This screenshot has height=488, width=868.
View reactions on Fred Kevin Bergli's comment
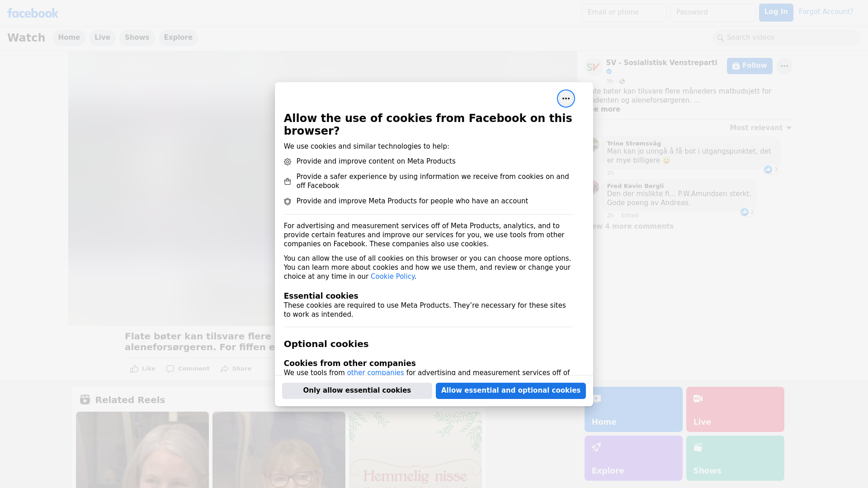[748, 212]
